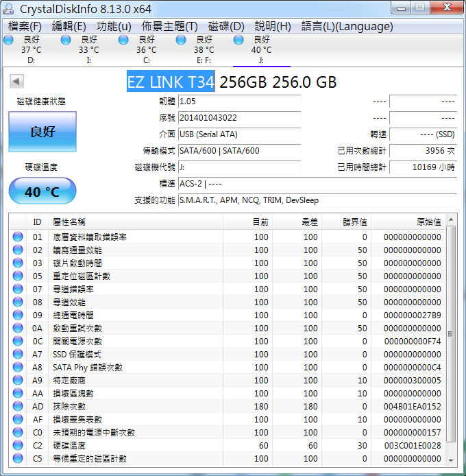The width and height of the screenshot is (466, 476).
Task: Click the 臨界值 column header
Action: pos(347,222)
